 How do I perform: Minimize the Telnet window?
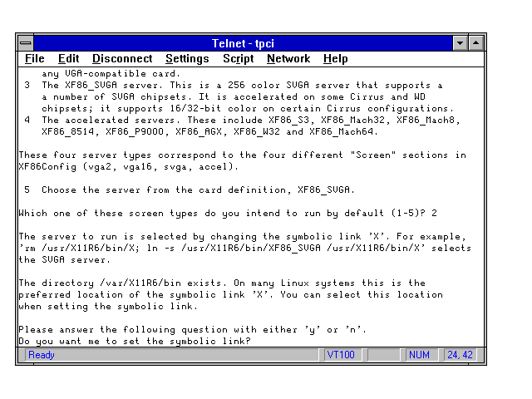[461, 42]
